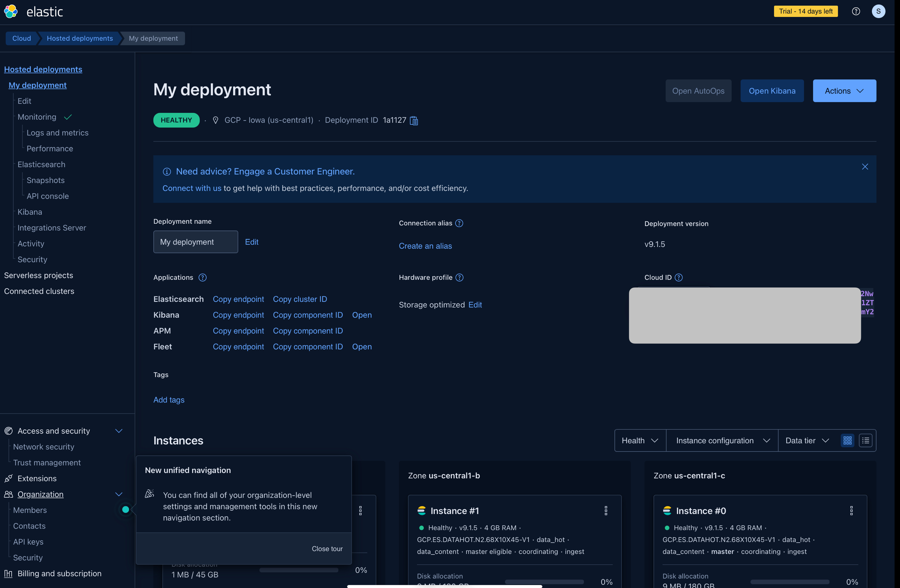Dismiss the Customer Engineer banner
This screenshot has height=588, width=900.
(x=865, y=166)
